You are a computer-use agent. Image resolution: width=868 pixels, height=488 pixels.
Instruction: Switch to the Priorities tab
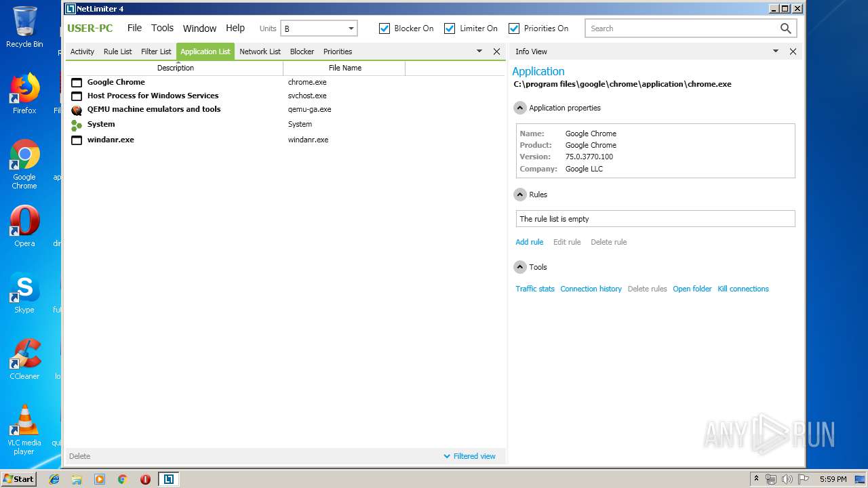click(338, 52)
